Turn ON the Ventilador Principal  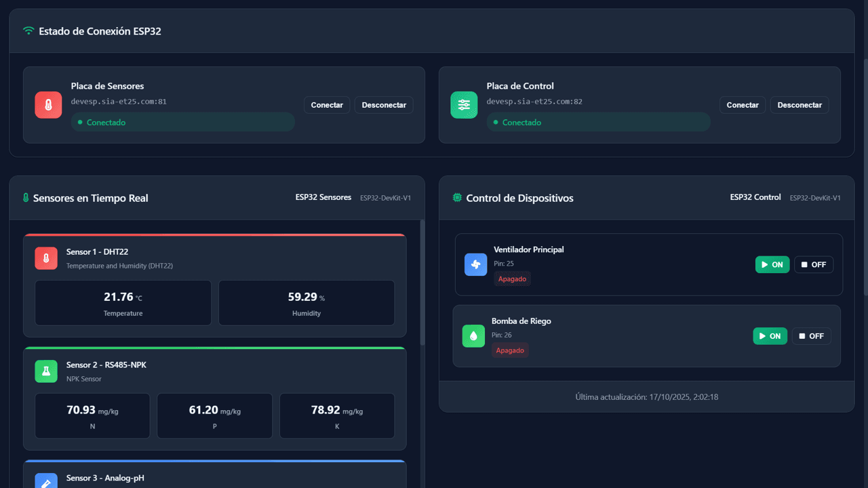pyautogui.click(x=772, y=264)
